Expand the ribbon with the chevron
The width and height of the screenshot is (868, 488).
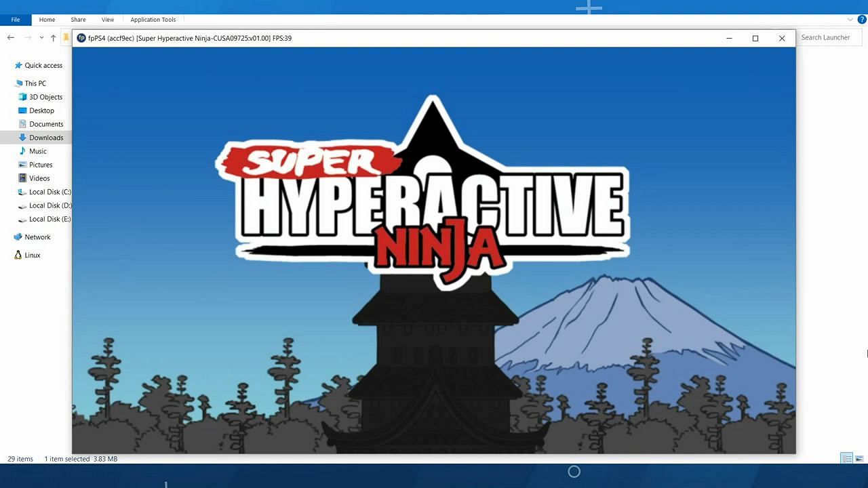(x=850, y=20)
